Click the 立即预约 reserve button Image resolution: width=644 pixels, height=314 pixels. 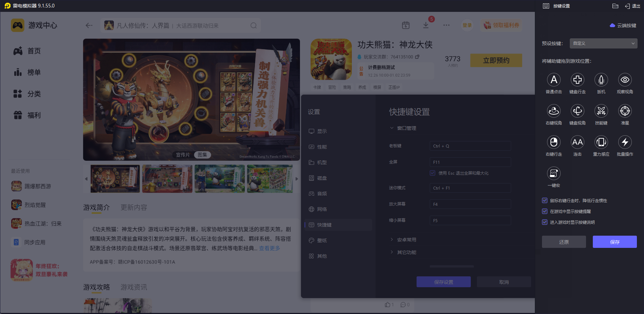pos(496,60)
